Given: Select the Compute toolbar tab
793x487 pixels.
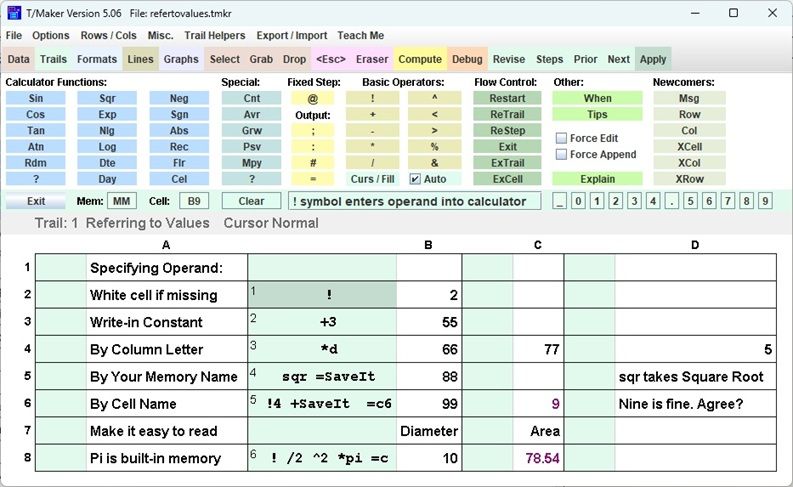Looking at the screenshot, I should (420, 59).
